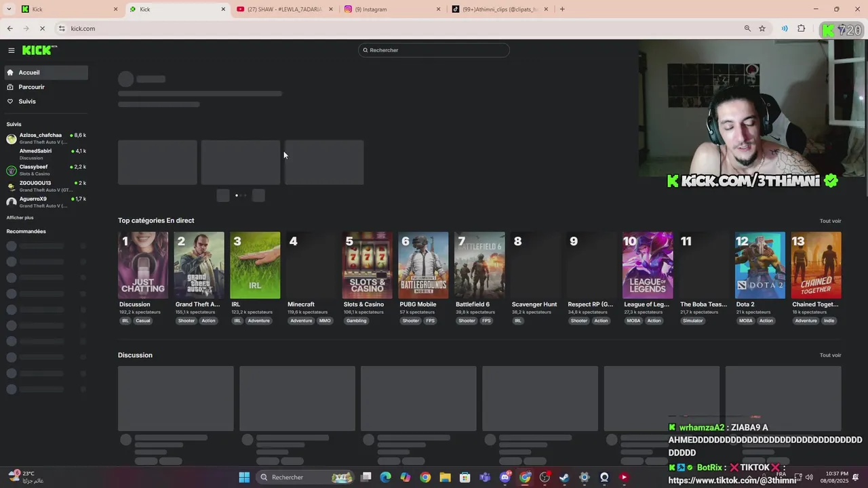Open File Explorer from the taskbar
Screen dimensions: 868x488
coord(445,477)
